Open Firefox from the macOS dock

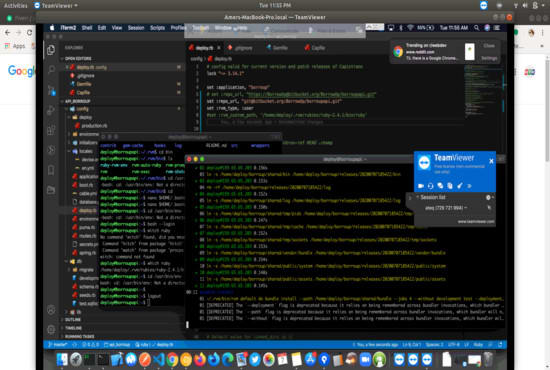click(x=200, y=359)
